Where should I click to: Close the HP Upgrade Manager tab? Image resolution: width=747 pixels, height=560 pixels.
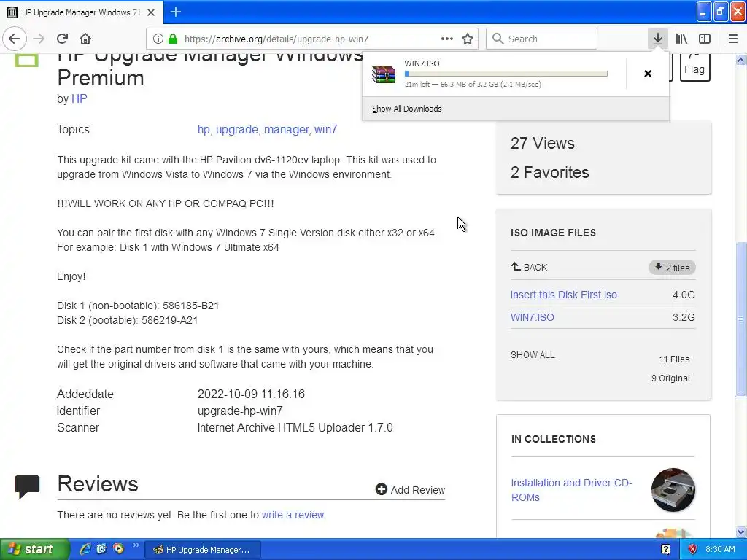(x=151, y=12)
